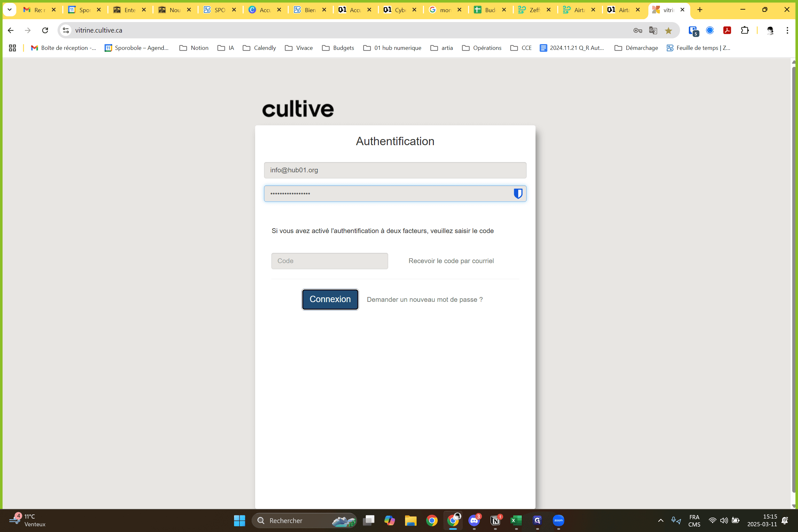Click the forward navigation arrow
The image size is (798, 532).
click(28, 30)
